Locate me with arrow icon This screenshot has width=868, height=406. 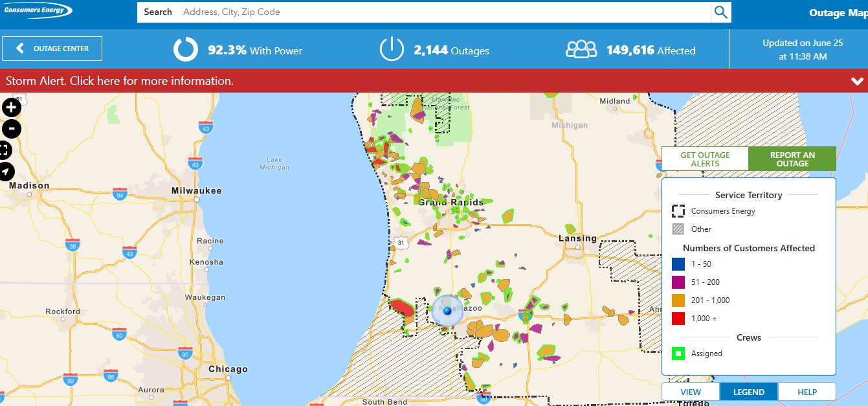click(x=5, y=172)
